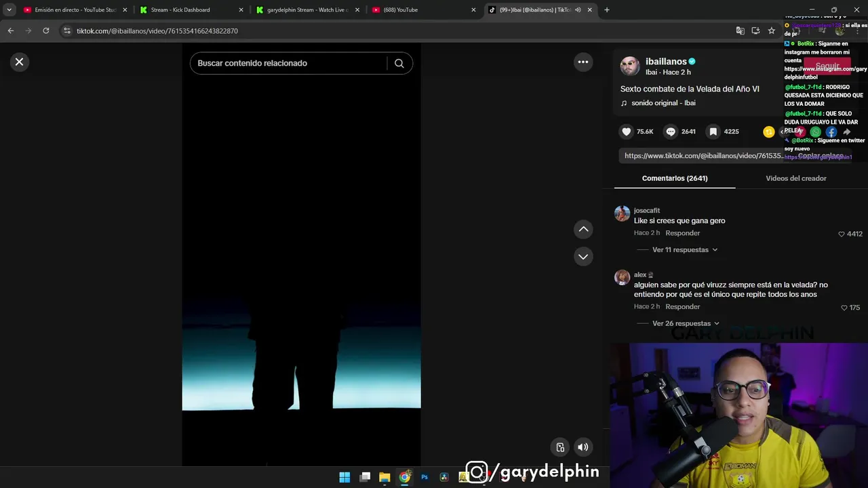868x488 pixels.
Task: Mute the TikTok tab via its speaker icon
Action: tap(578, 10)
